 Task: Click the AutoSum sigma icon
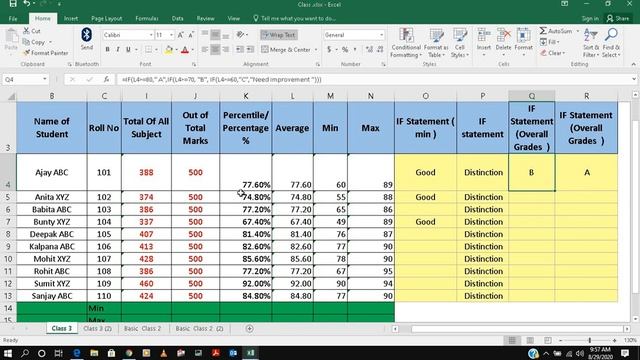pyautogui.click(x=543, y=31)
